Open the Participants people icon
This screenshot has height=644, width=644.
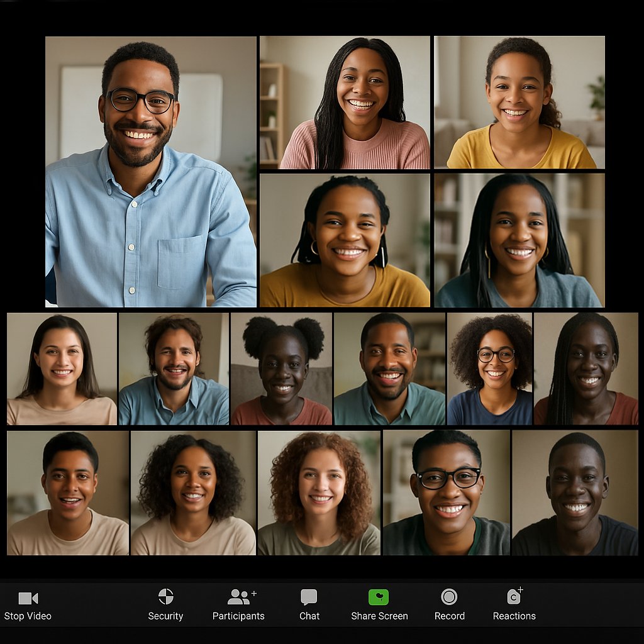point(241,597)
